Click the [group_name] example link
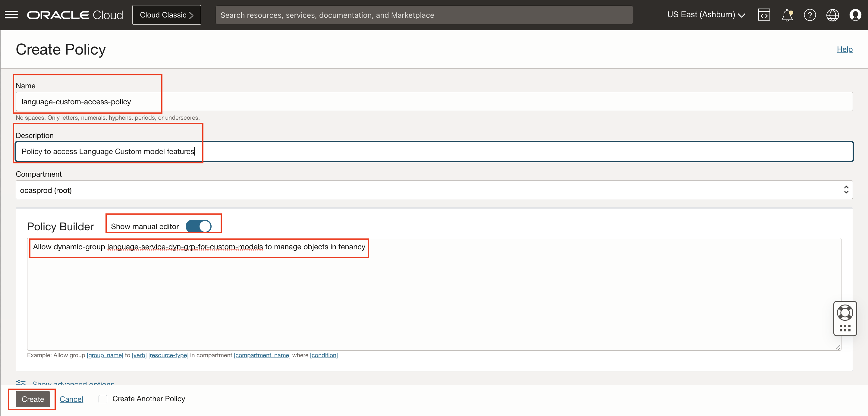This screenshot has height=416, width=868. [105, 355]
